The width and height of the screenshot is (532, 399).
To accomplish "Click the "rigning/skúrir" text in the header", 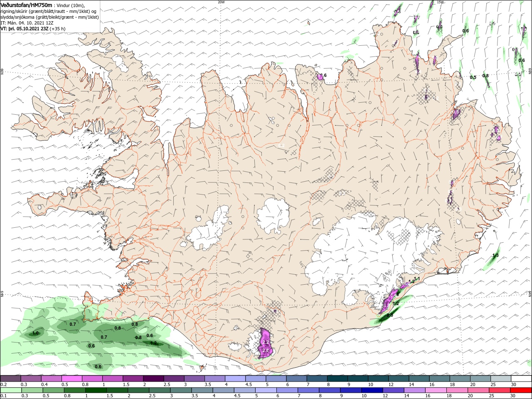I will (x=14, y=11).
